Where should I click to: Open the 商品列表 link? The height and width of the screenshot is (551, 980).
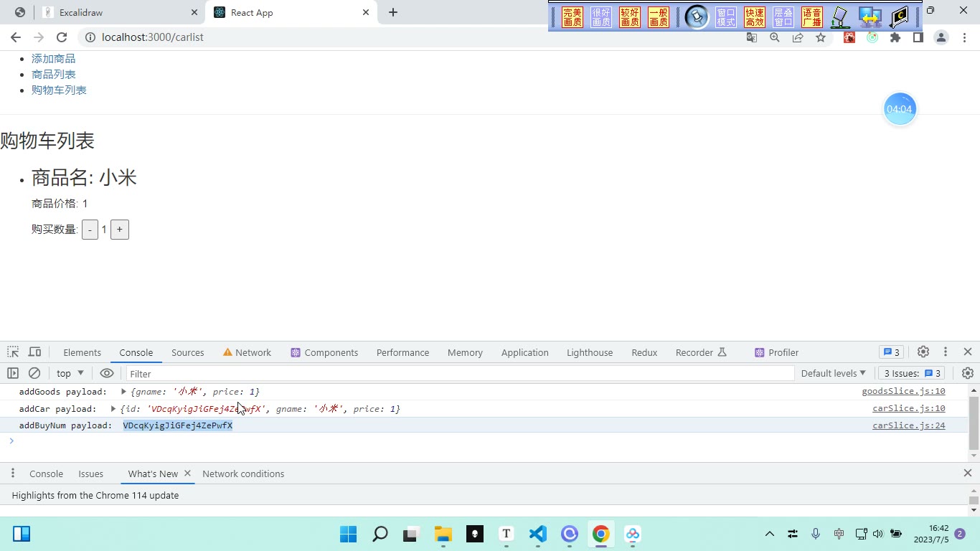click(x=54, y=75)
